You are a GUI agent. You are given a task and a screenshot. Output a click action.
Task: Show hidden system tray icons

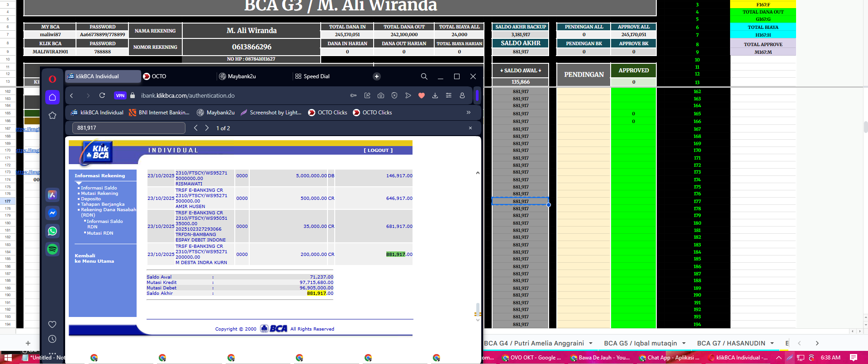[x=779, y=357]
